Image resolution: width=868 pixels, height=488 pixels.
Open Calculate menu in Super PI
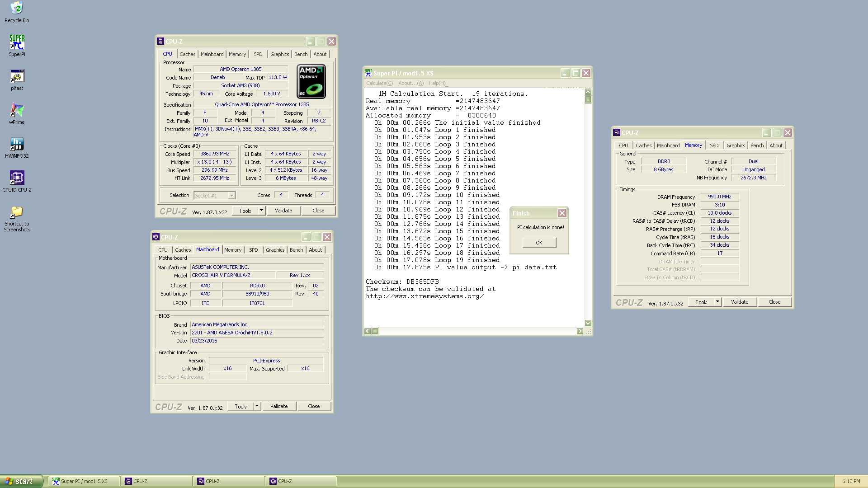379,83
